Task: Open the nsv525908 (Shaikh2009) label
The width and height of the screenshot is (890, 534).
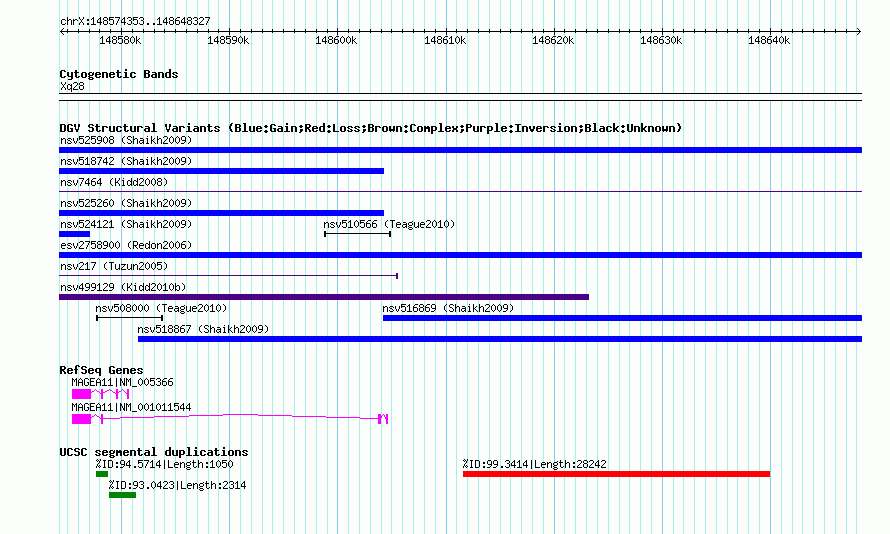Action: (x=126, y=140)
